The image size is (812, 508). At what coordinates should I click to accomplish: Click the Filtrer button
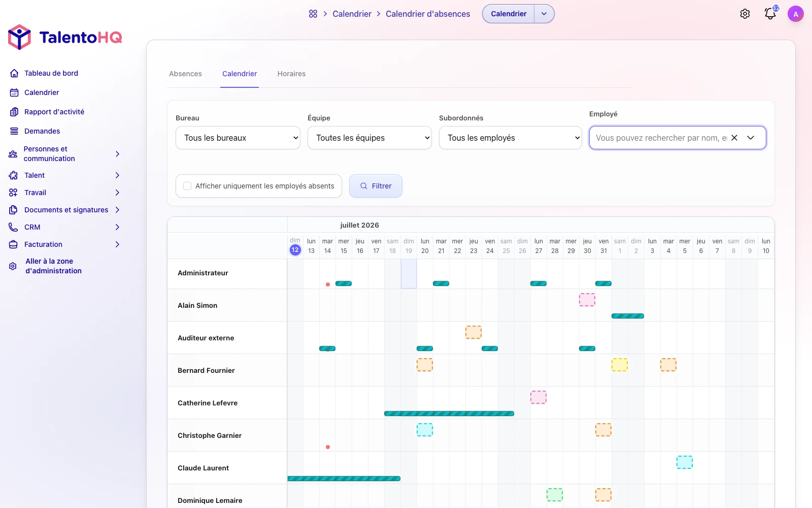[376, 186]
